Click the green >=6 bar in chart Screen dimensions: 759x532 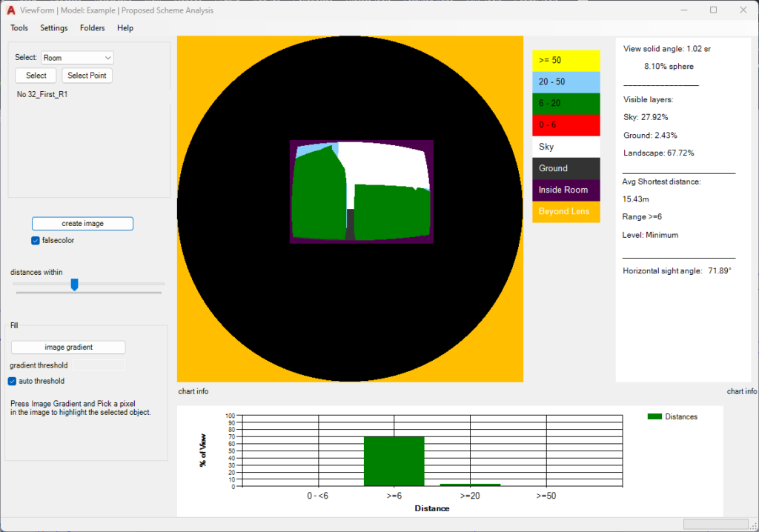[x=394, y=461]
